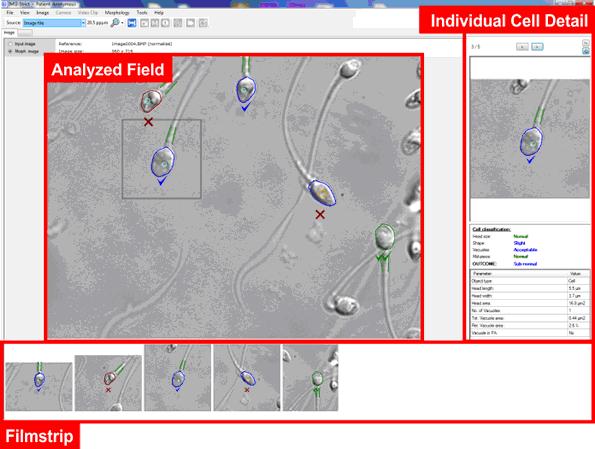Open the Morphology menu
This screenshot has height=449, width=595.
point(117,13)
